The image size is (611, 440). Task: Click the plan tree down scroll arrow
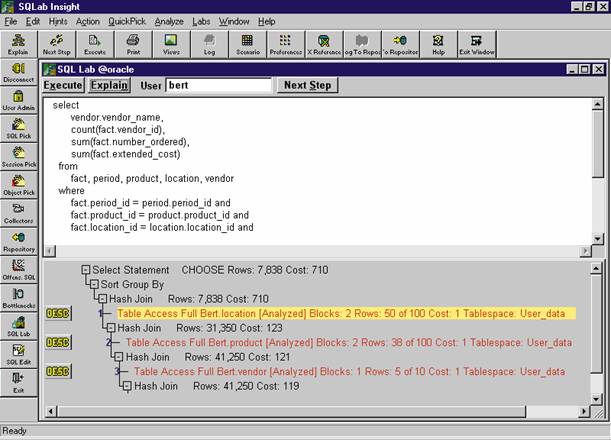pyautogui.click(x=596, y=399)
